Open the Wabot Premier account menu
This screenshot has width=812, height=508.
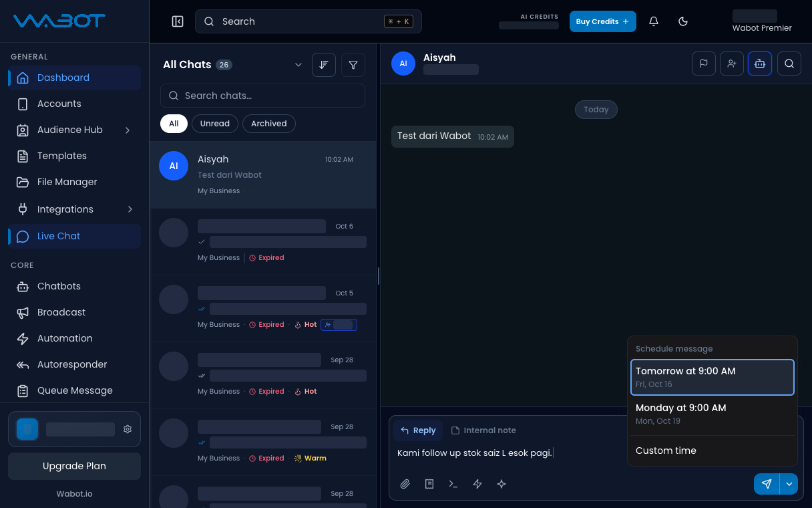point(762,21)
